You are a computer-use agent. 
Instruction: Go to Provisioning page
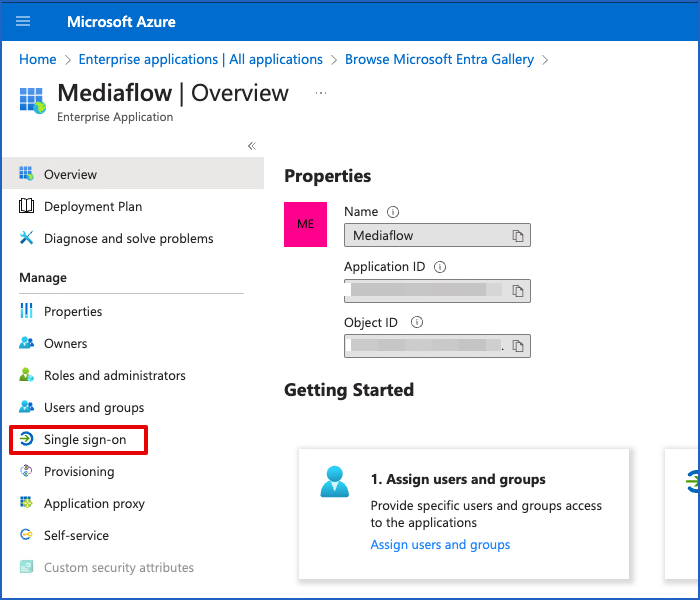coord(78,472)
